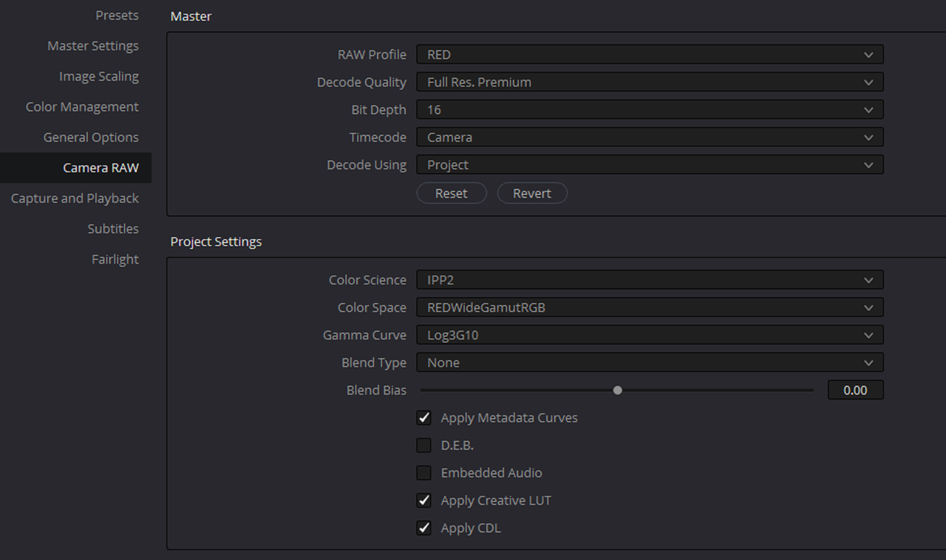Go to Master Settings in the sidebar

point(93,46)
